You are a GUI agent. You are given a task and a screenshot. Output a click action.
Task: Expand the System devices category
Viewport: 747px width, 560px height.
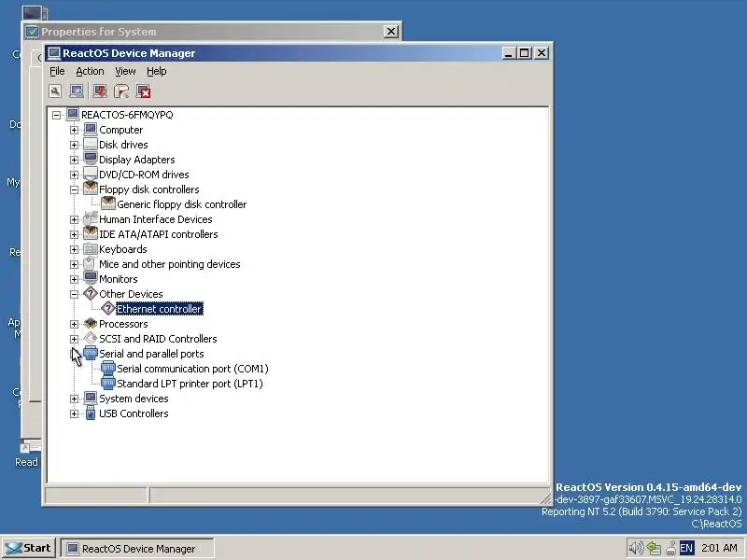(x=74, y=399)
